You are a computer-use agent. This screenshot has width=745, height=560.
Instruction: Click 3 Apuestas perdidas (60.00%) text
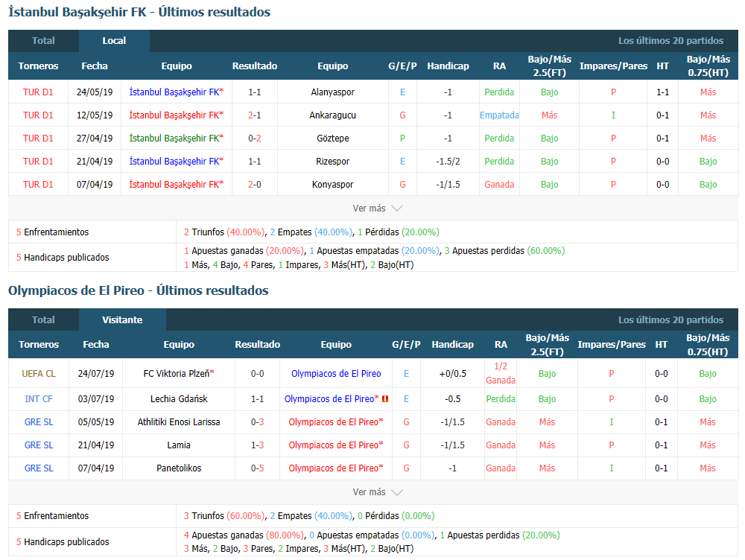pyautogui.click(x=504, y=251)
